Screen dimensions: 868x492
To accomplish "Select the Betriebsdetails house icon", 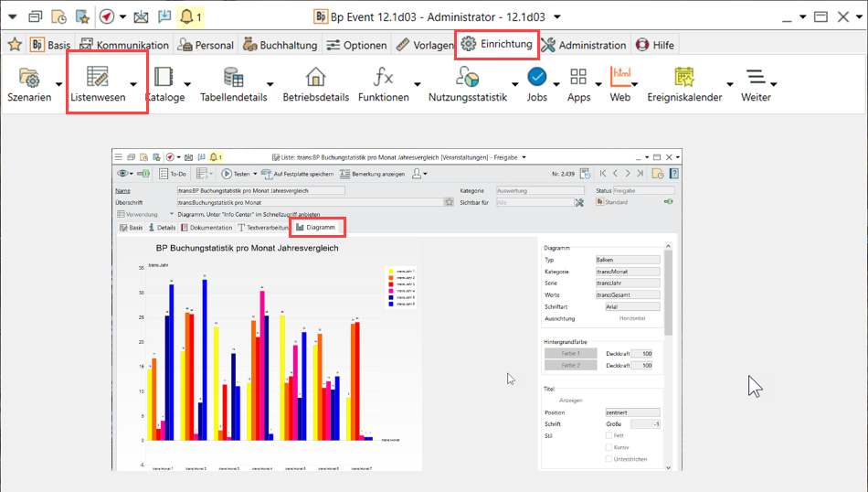I will pyautogui.click(x=315, y=78).
